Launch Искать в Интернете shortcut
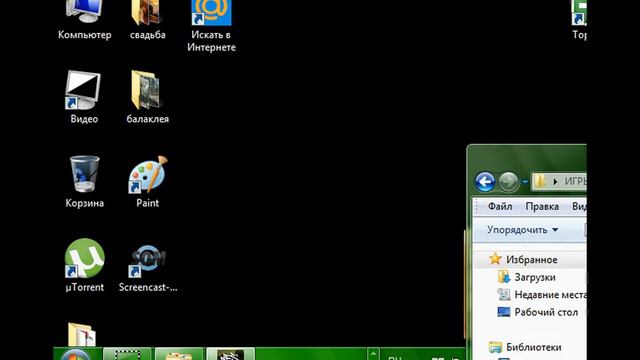The width and height of the screenshot is (640, 360). 211,24
